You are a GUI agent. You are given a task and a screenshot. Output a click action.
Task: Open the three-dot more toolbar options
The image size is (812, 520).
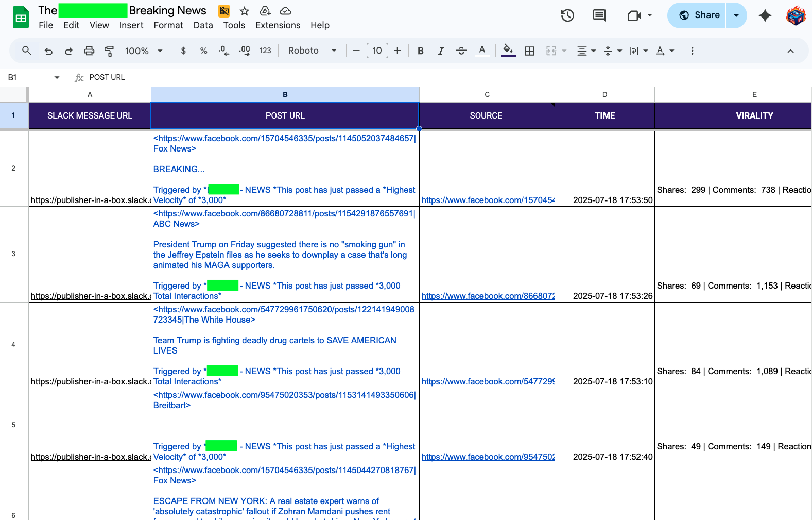(692, 51)
